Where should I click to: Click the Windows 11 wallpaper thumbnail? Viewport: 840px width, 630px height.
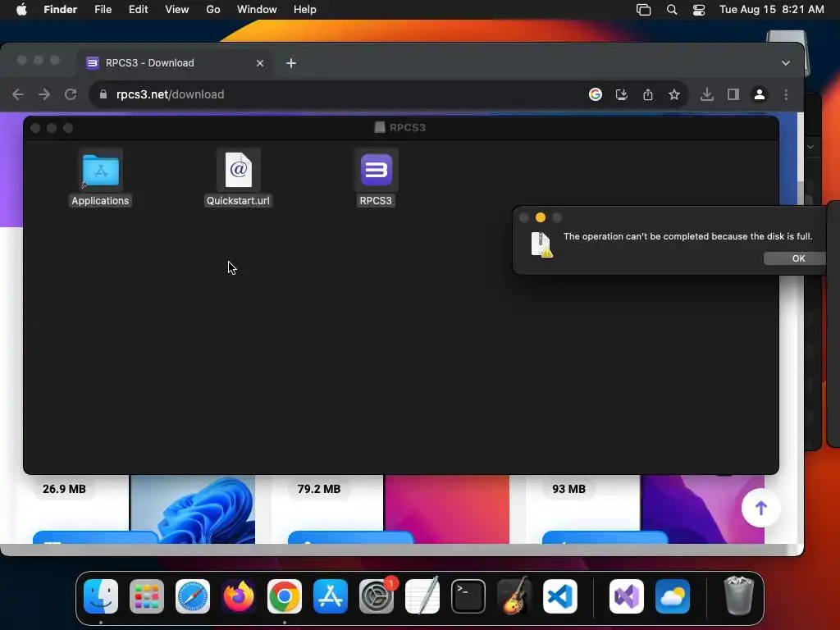point(192,509)
